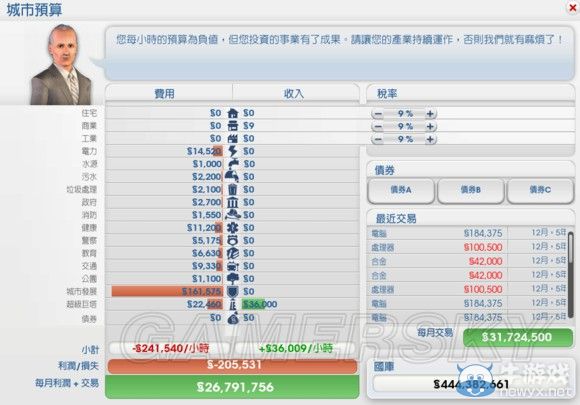Click the 垃圾處理 expense value §2,100
The image size is (580, 405).
[206, 189]
